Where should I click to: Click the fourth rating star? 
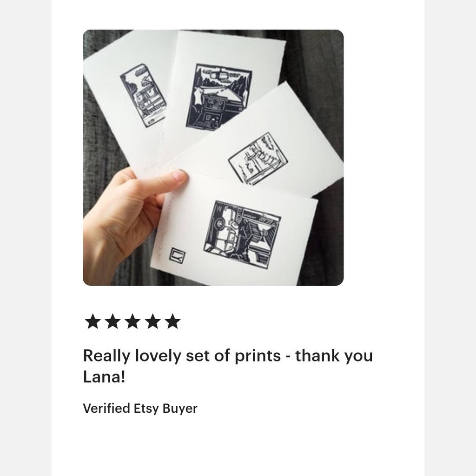tap(152, 321)
